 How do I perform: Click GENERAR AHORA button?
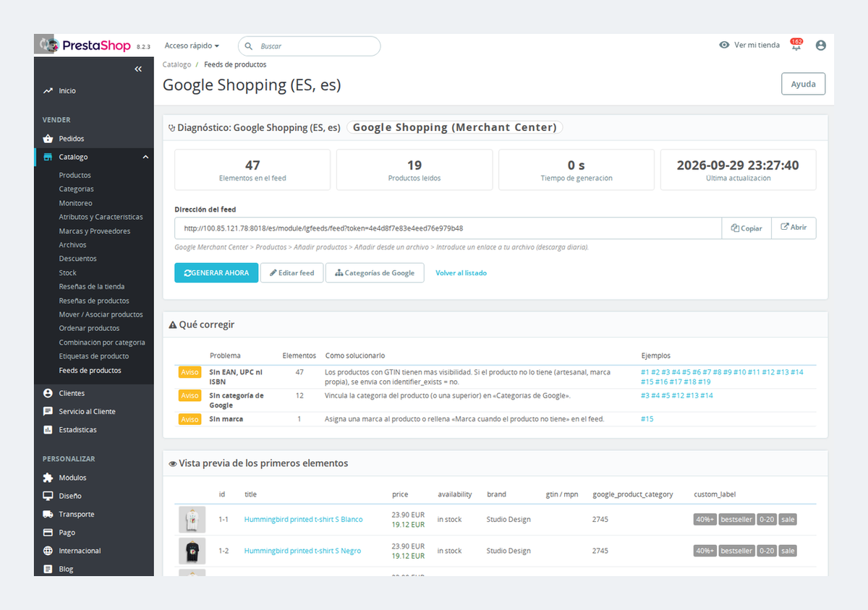216,272
